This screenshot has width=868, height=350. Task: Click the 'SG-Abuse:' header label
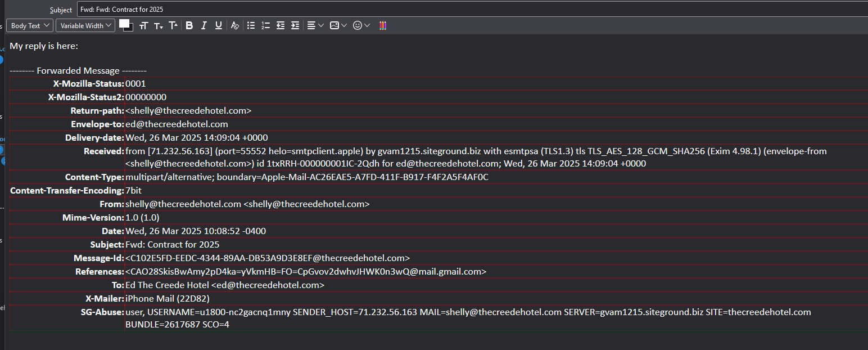coord(102,312)
